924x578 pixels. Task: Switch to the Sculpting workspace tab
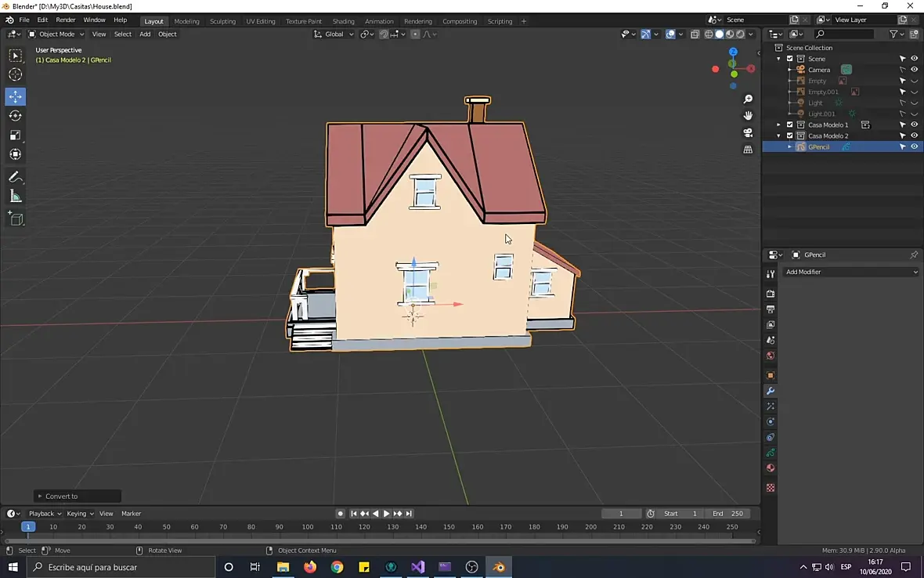coord(222,21)
